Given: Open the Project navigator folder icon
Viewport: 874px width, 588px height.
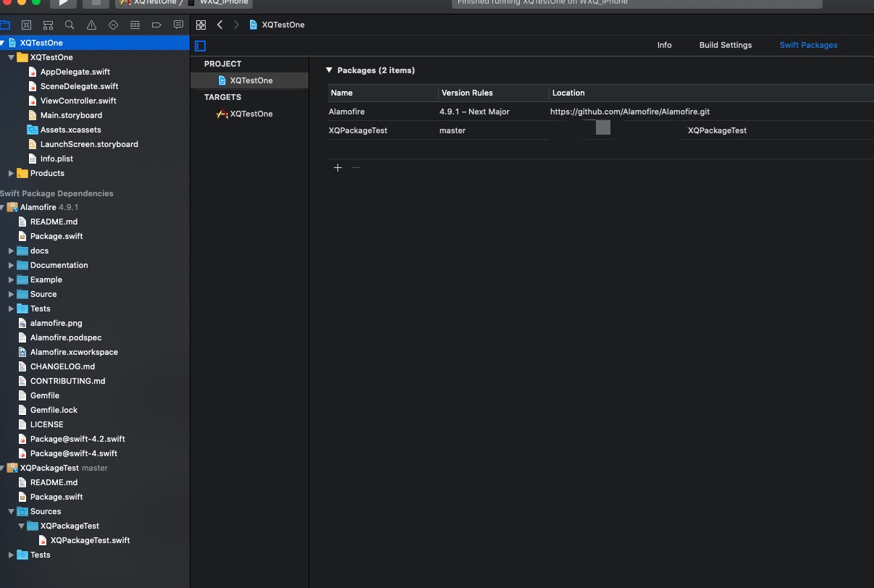Looking at the screenshot, I should 4,25.
